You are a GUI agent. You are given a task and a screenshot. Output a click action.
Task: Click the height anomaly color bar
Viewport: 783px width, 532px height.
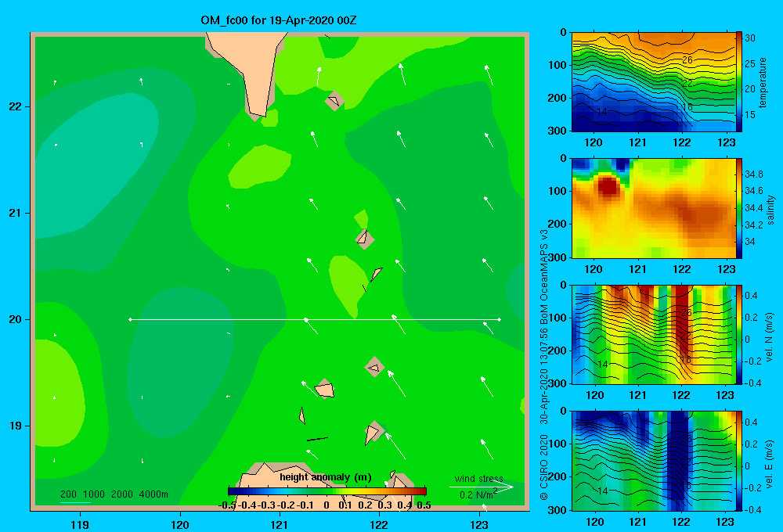pos(327,491)
